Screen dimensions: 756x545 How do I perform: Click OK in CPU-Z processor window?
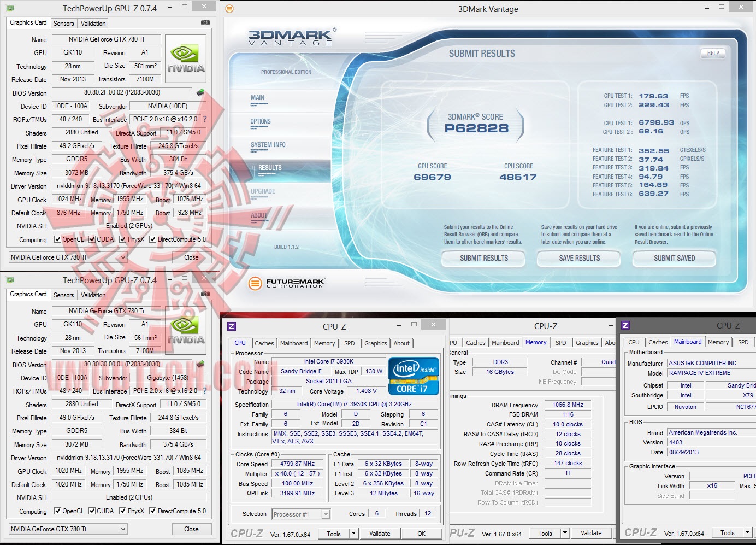click(x=421, y=534)
